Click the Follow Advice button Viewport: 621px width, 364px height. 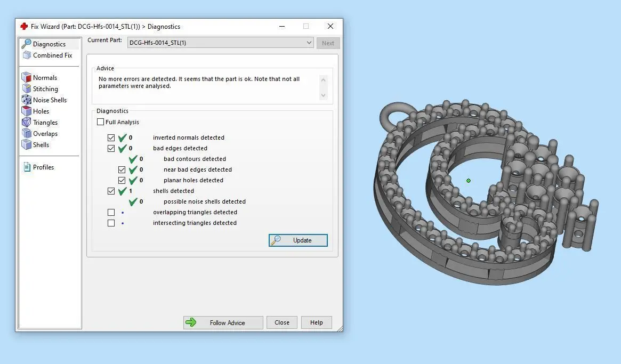tap(223, 323)
